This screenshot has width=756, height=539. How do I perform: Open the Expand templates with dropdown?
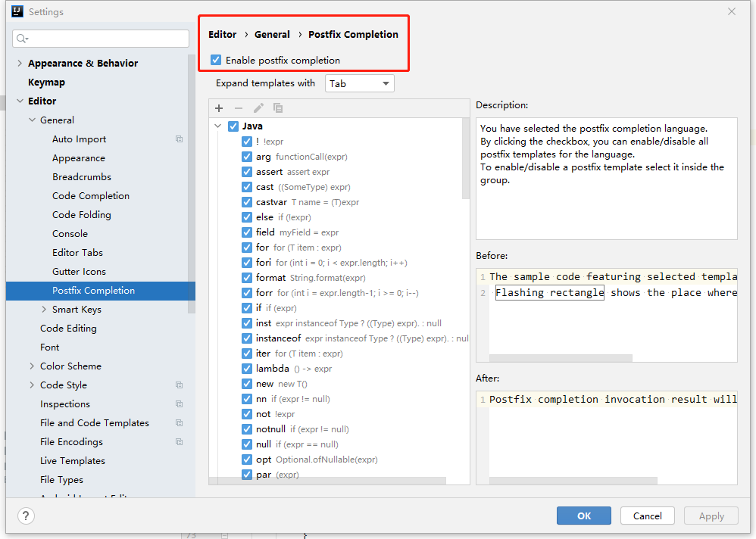point(360,83)
